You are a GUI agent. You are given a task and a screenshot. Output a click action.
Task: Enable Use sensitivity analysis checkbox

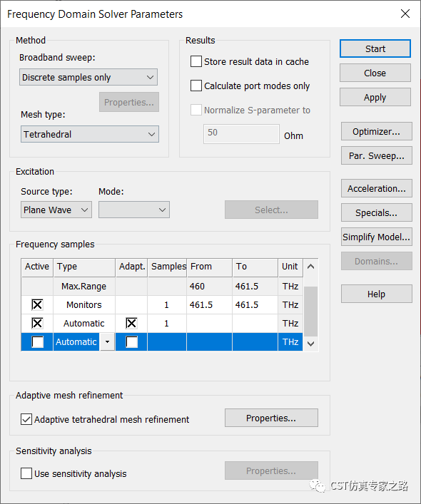pyautogui.click(x=26, y=473)
